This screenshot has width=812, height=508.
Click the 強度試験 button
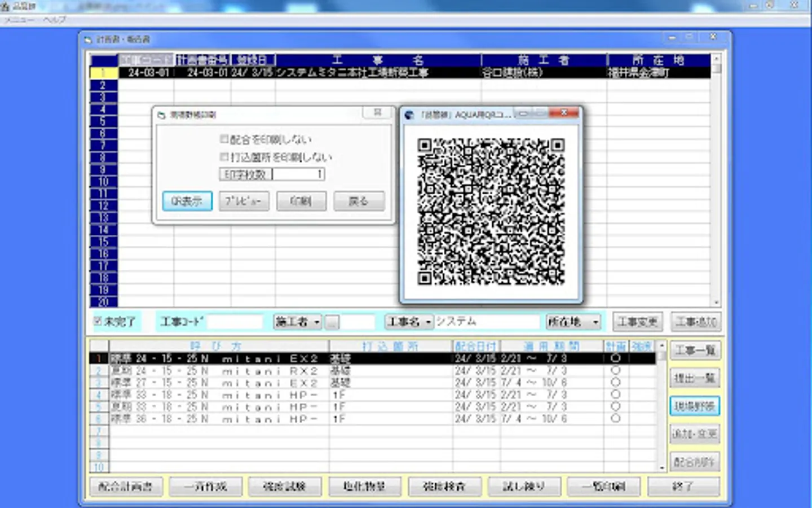(285, 486)
